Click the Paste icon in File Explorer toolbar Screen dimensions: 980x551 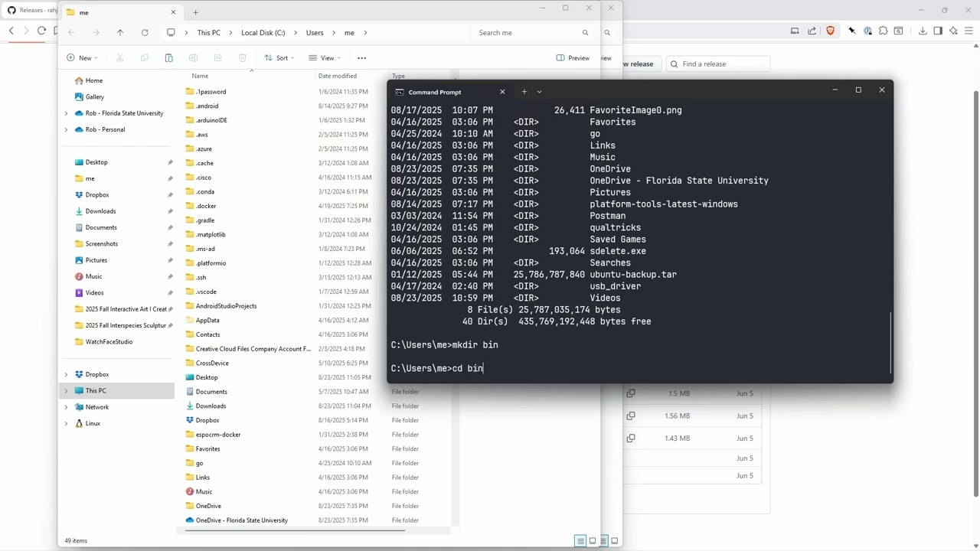(x=168, y=58)
